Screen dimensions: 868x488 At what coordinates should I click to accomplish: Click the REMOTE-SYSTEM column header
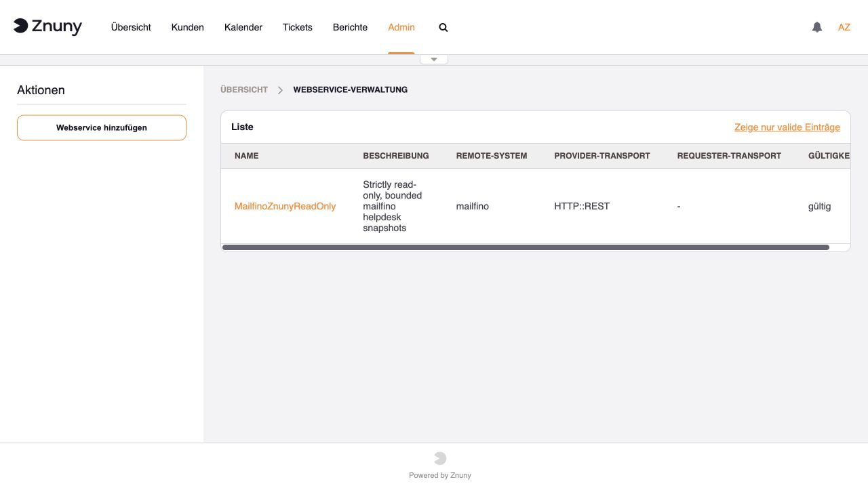click(x=492, y=156)
